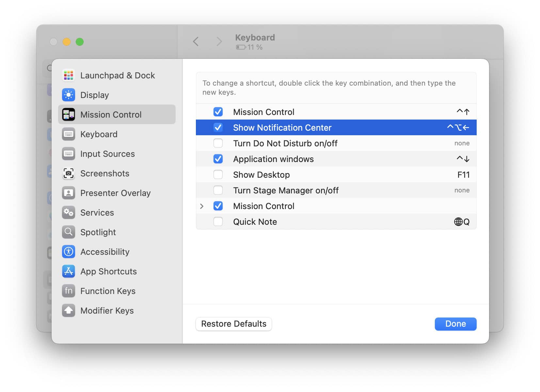Screen dimensions: 540x392
Task: Open Input Sources category
Action: pos(117,154)
